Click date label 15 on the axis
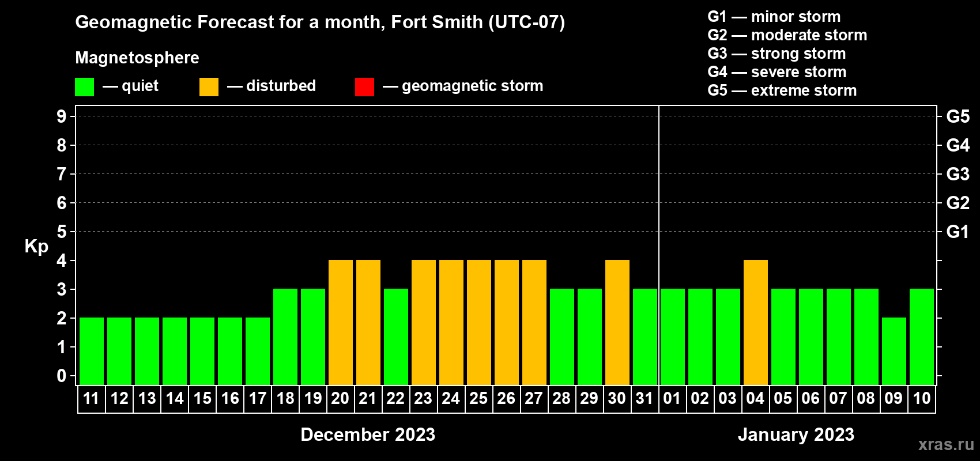 pyautogui.click(x=202, y=399)
